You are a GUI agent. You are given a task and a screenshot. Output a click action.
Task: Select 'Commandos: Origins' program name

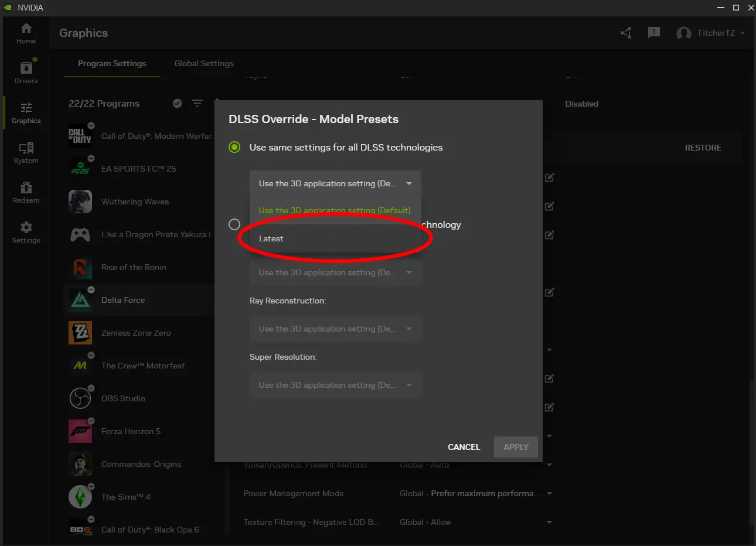[x=141, y=464]
